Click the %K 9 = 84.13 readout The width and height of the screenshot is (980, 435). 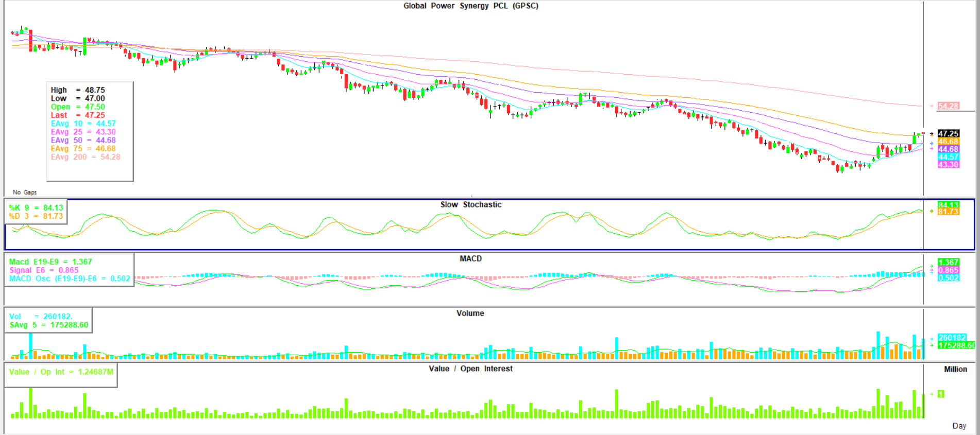click(36, 208)
